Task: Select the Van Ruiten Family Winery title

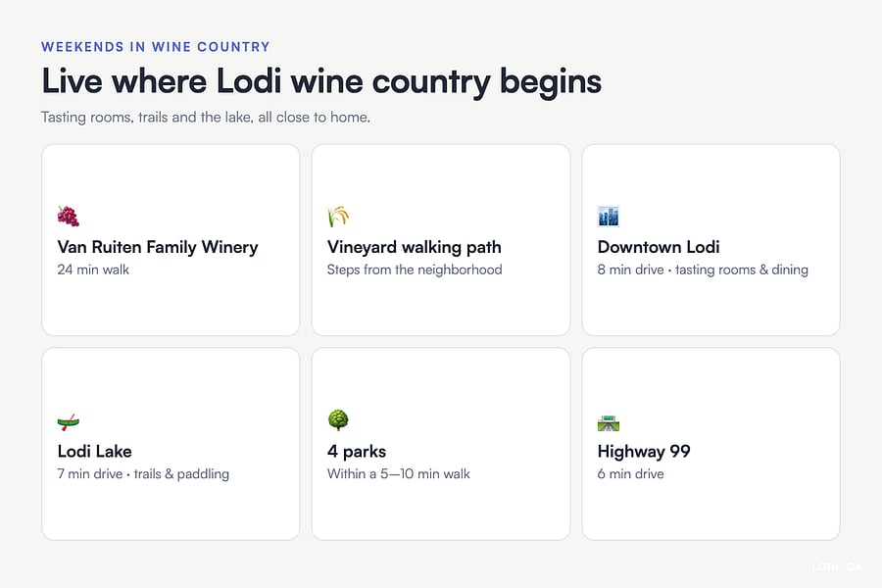Action: tap(158, 247)
